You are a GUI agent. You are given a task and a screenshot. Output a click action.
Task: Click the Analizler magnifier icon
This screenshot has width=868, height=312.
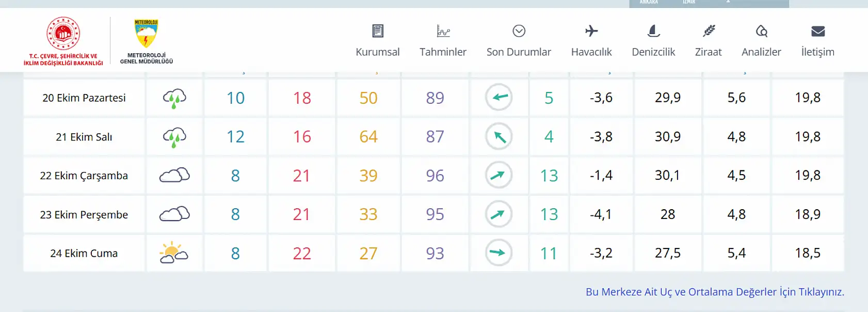[x=762, y=31]
